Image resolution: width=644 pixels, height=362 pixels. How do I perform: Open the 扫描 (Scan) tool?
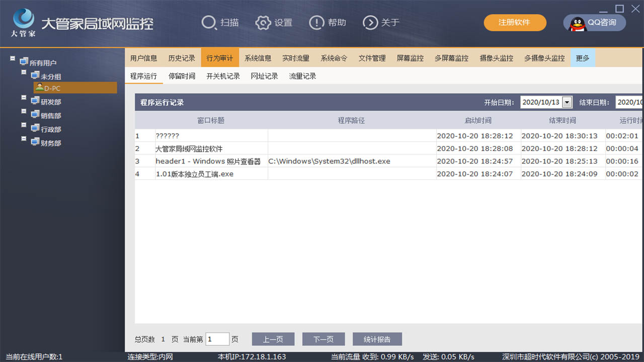coord(220,22)
